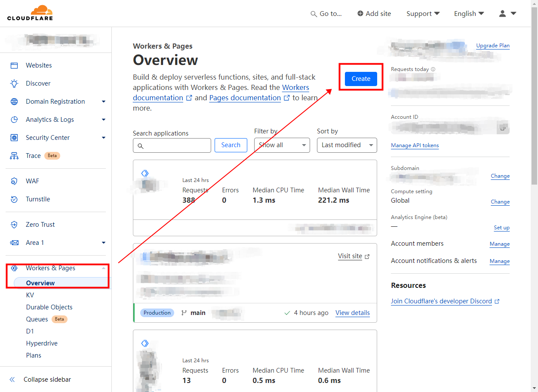The height and width of the screenshot is (392, 538).
Task: Click the Collapse sidebar double-arrow icon
Action: click(12, 380)
